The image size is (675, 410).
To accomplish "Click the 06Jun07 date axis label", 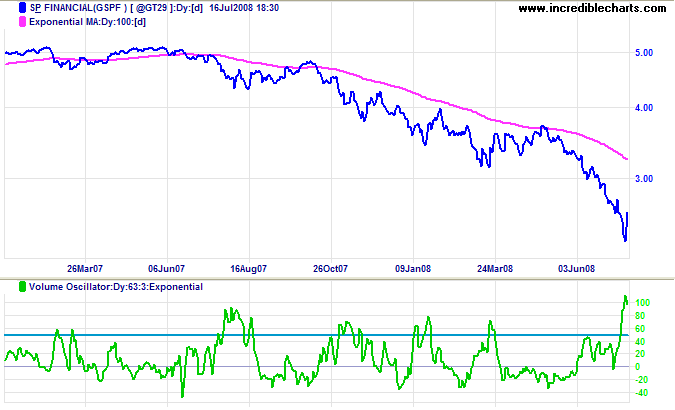I will [167, 269].
